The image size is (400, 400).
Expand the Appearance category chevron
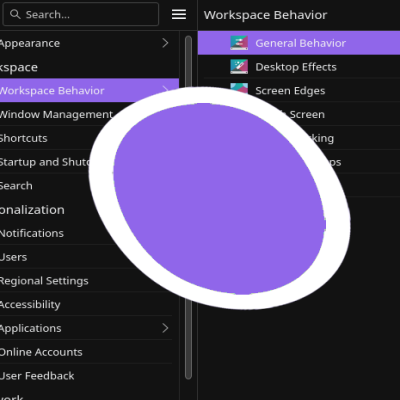coord(165,43)
